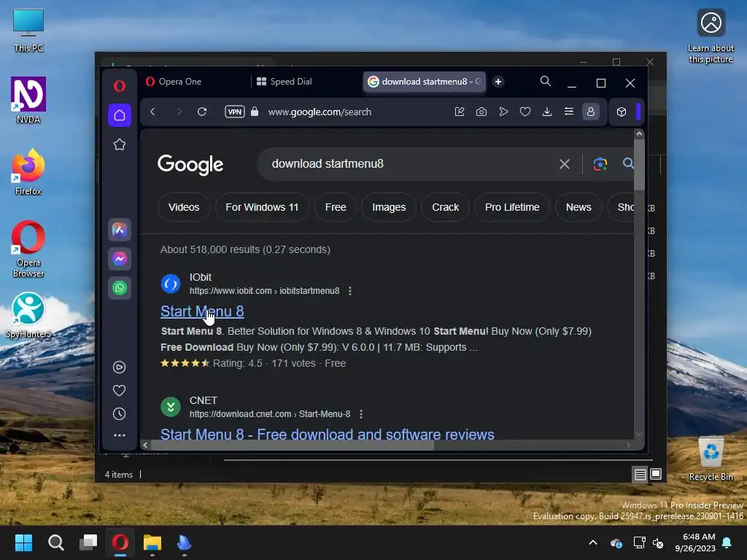Open the Windows Start button
The width and height of the screenshot is (747, 560).
[23, 542]
